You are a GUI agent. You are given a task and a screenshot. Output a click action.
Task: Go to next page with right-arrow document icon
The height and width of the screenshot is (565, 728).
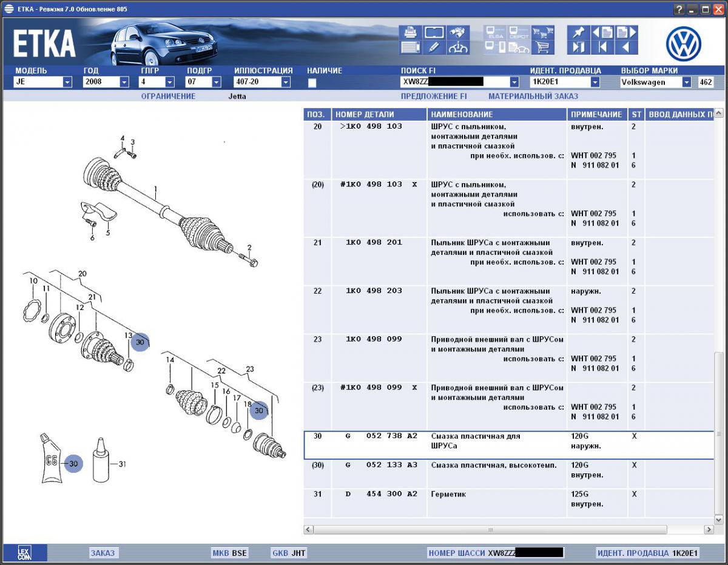coord(626,32)
